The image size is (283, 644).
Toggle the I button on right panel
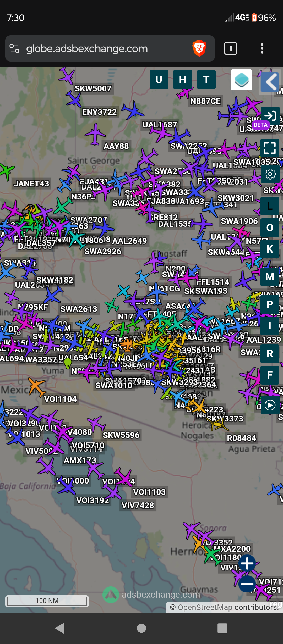(270, 326)
